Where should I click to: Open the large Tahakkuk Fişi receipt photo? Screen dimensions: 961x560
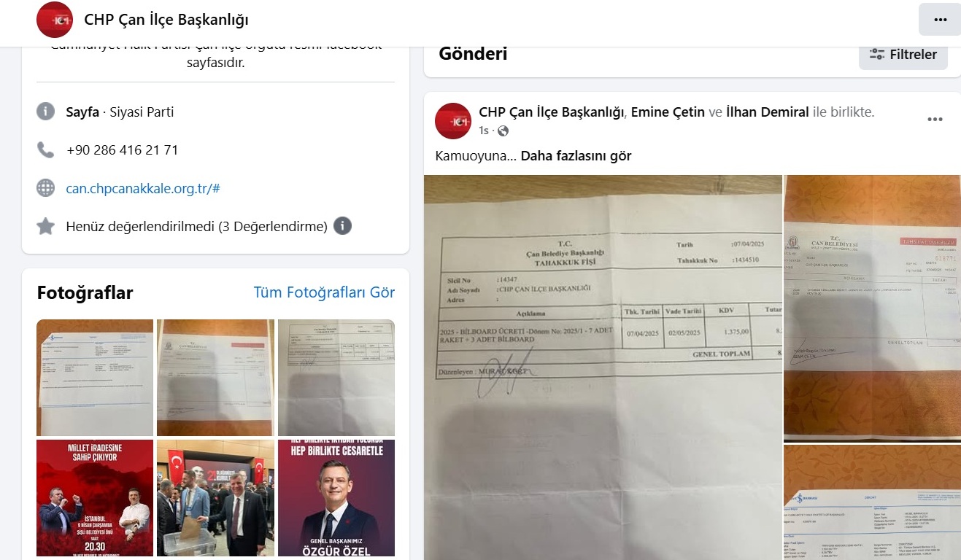tap(603, 367)
